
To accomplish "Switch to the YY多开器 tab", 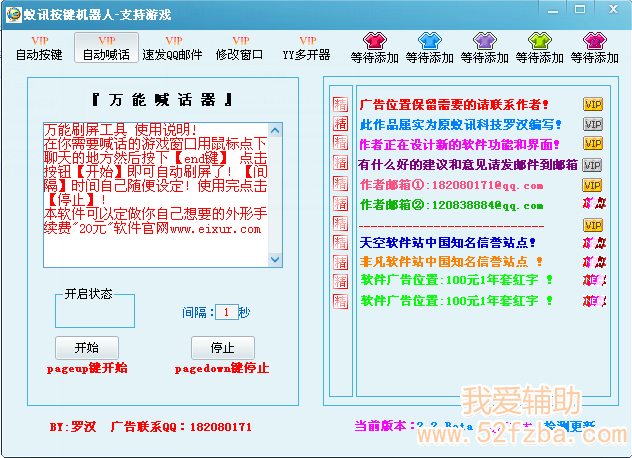I will pos(305,48).
